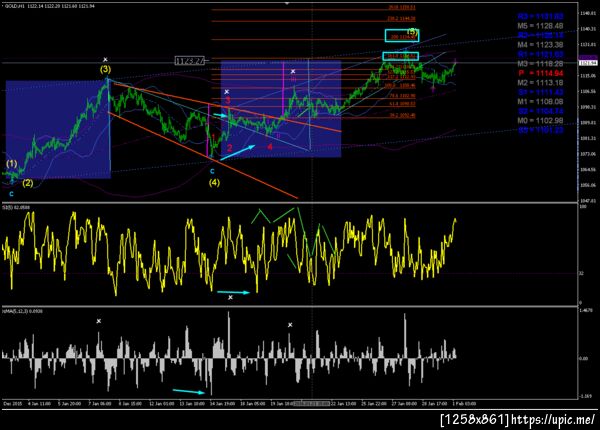Select the M5 = 1128.48 pivot label

coord(540,26)
